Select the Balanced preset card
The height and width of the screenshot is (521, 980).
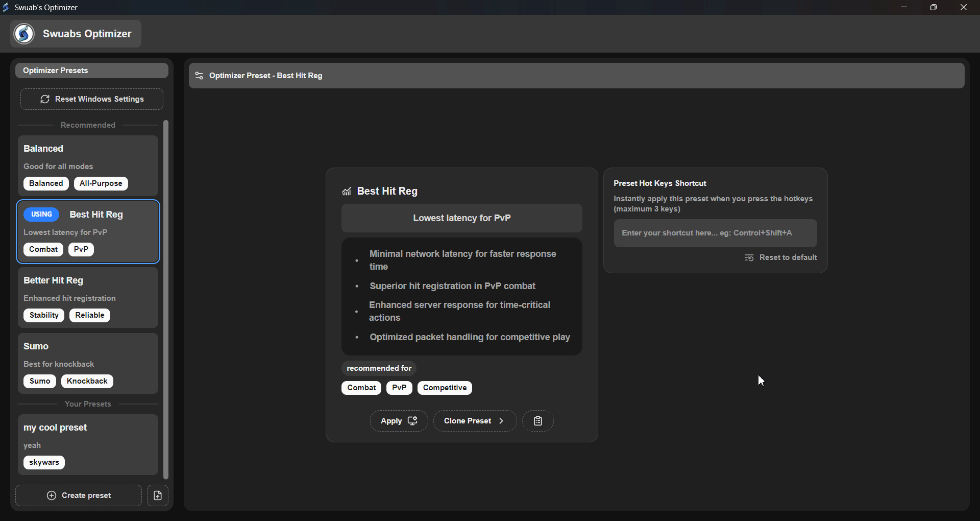click(88, 166)
